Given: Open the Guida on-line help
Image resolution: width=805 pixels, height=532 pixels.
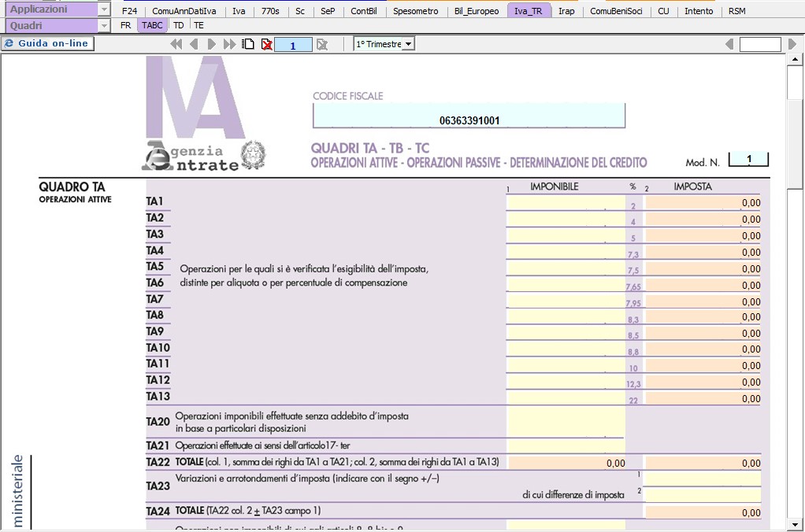Looking at the screenshot, I should [48, 43].
